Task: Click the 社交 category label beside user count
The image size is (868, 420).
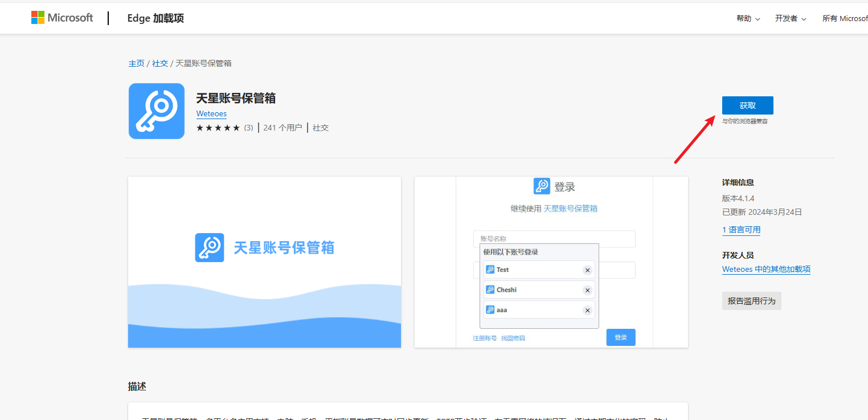Action: 321,128
